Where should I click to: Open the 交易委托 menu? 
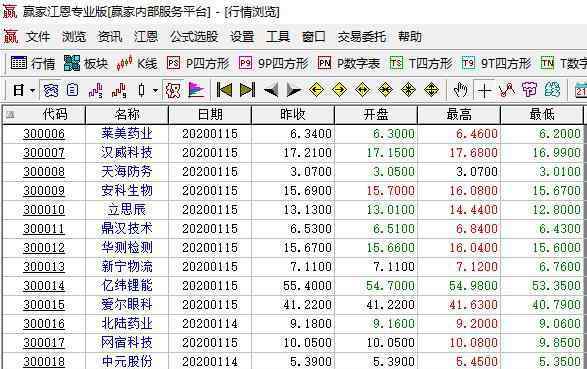click(362, 37)
